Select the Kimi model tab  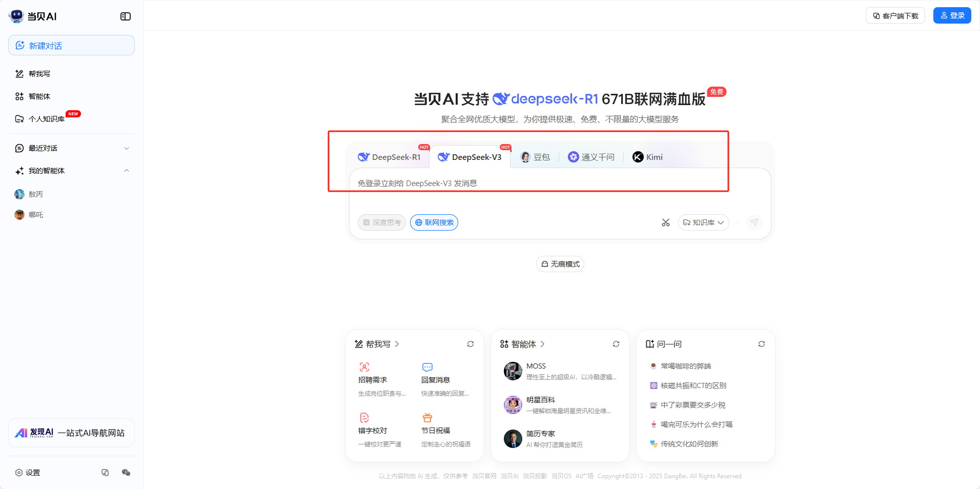(x=648, y=157)
